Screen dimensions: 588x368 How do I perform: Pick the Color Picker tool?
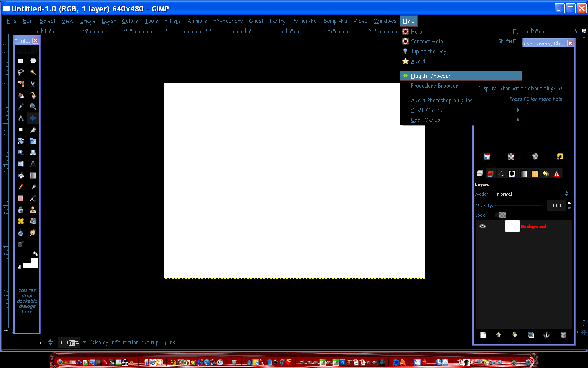coord(21,106)
